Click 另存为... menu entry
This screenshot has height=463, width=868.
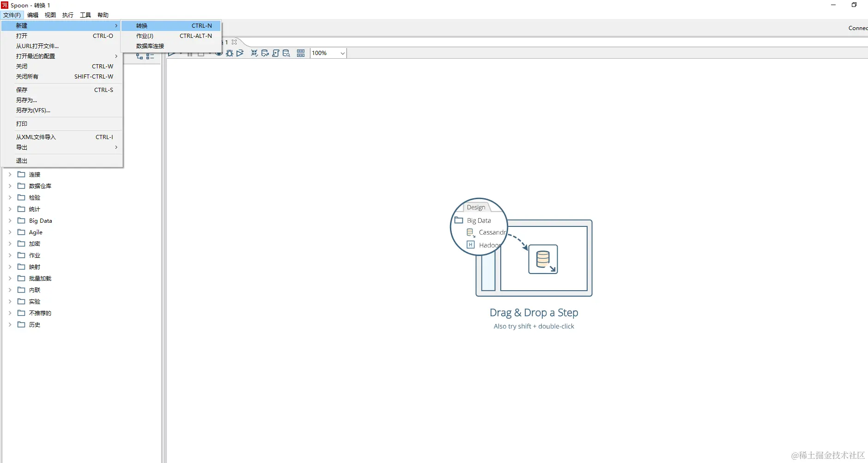[62, 100]
